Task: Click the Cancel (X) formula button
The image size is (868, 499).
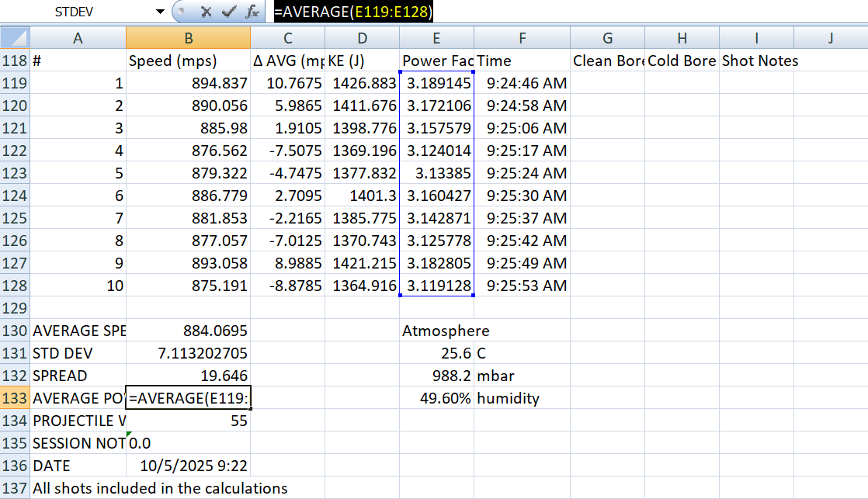Action: 206,12
